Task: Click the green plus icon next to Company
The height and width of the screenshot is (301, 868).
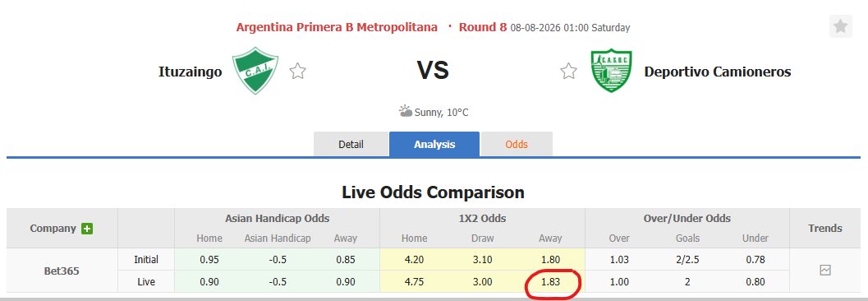Action: (x=87, y=229)
